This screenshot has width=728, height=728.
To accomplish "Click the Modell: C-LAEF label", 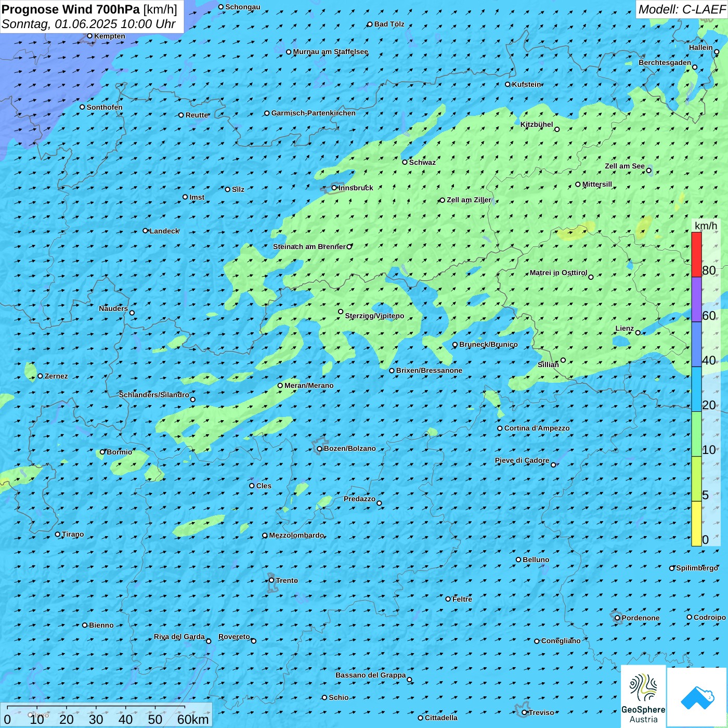I will pos(681,9).
